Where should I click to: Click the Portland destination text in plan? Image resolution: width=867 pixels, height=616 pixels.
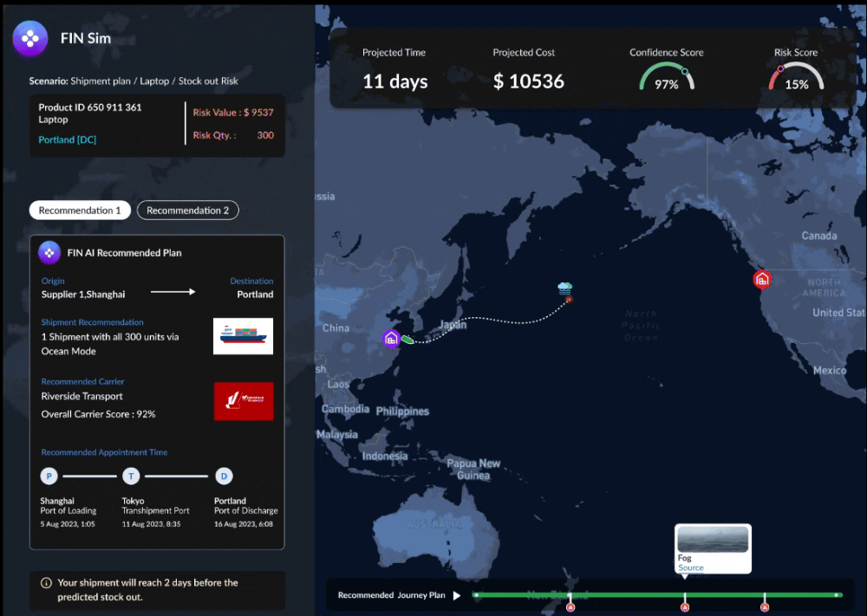pos(255,295)
